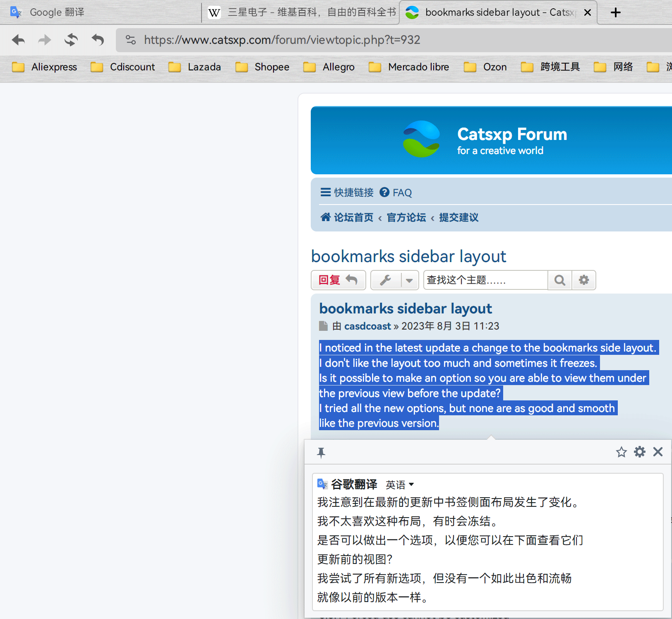Switch to the 三星电子 Wikipedia tab
672x619 pixels.
pos(302,12)
